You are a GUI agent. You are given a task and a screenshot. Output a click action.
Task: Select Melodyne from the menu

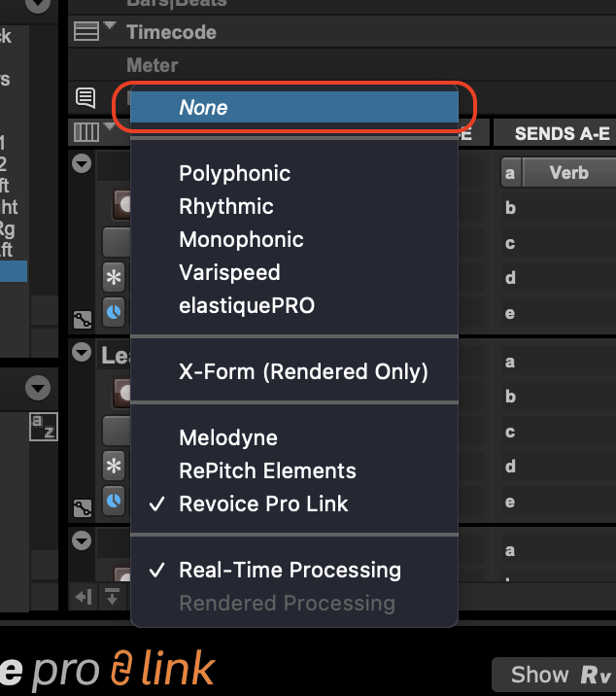(227, 438)
